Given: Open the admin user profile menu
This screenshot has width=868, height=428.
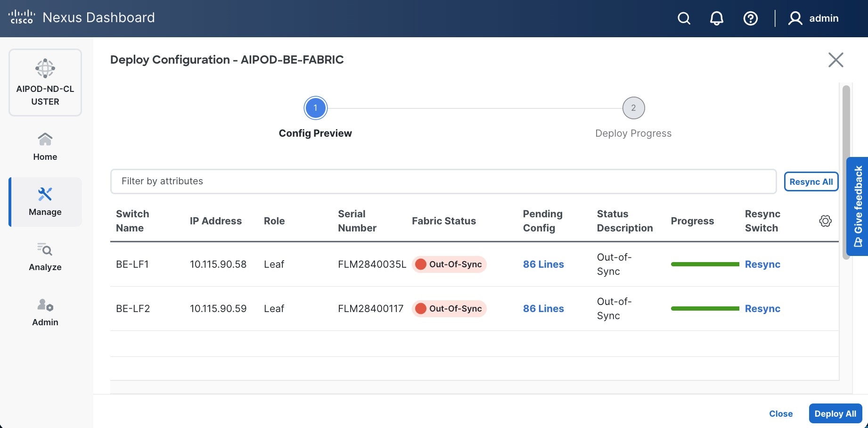Looking at the screenshot, I should (x=814, y=18).
